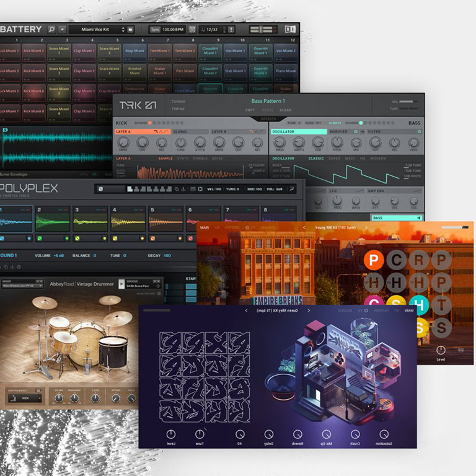Go to next kit after Young Will Kit

click(366, 228)
